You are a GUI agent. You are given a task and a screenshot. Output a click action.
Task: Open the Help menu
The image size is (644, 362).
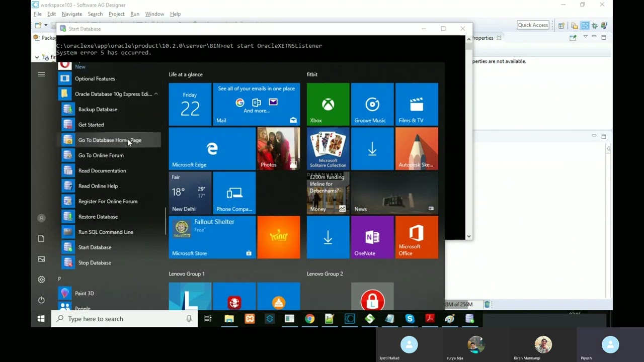click(x=175, y=14)
